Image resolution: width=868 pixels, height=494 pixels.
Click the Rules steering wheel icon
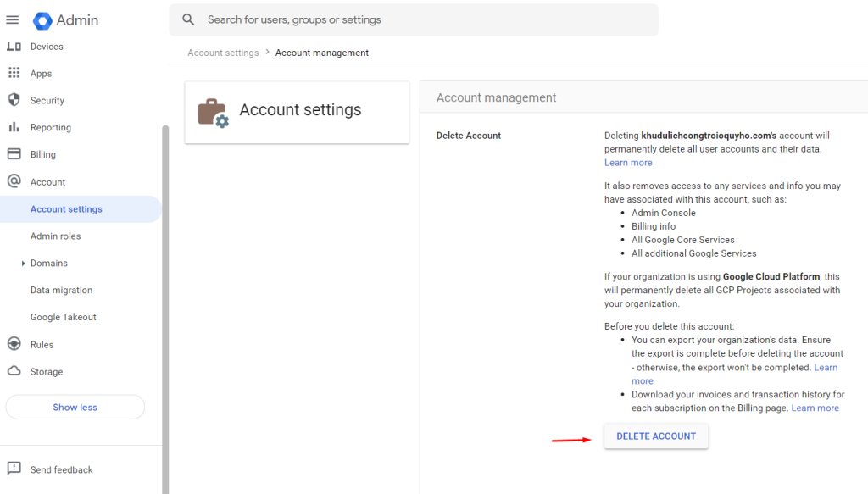tap(14, 344)
